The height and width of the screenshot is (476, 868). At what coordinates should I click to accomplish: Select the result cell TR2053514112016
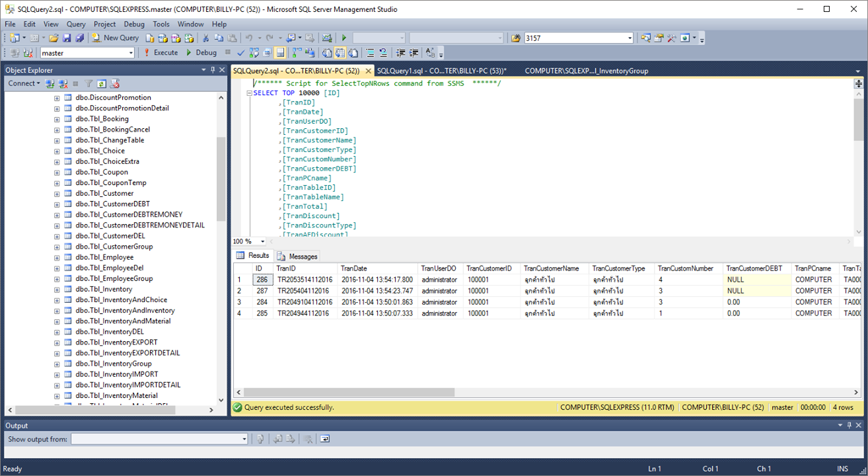306,280
